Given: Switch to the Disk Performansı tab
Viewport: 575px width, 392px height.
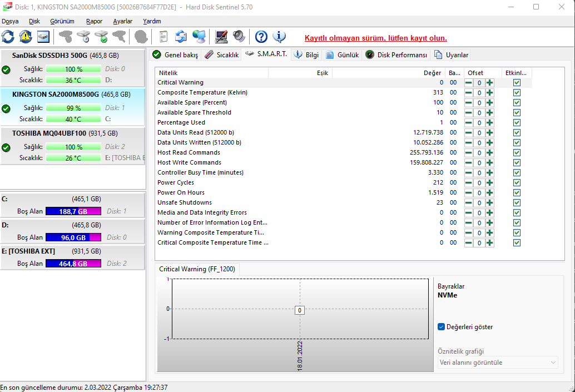Looking at the screenshot, I should 396,55.
